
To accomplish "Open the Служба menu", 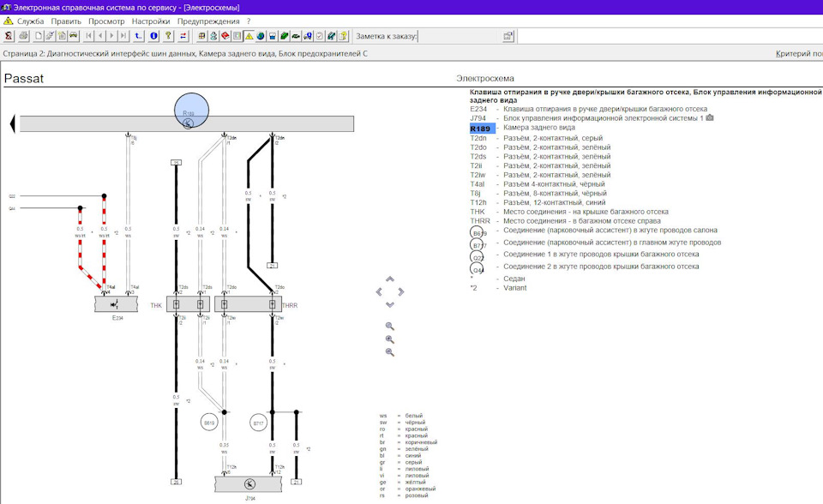I will tap(31, 21).
